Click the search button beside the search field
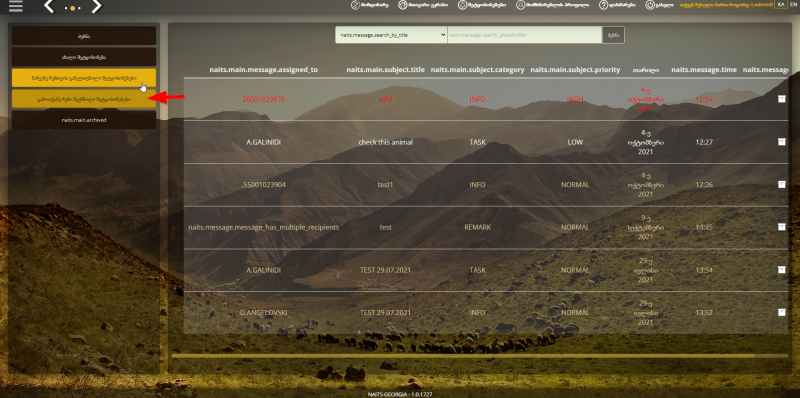 click(x=613, y=35)
